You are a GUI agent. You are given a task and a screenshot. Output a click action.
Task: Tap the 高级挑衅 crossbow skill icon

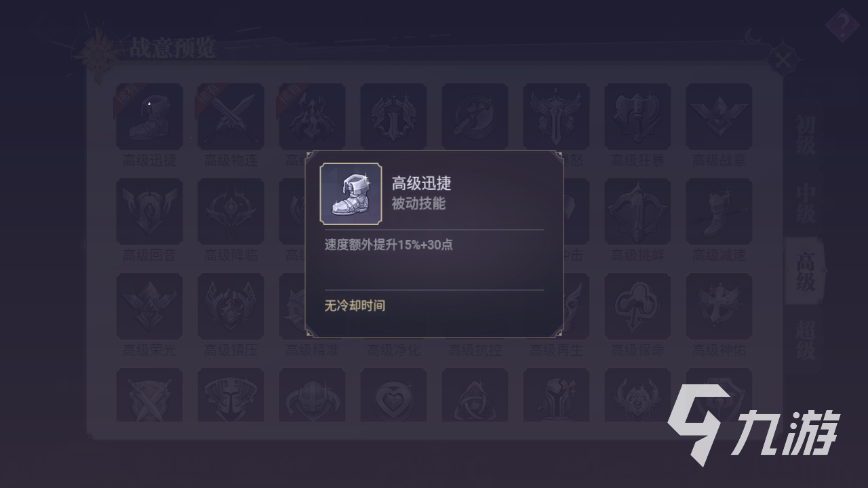tap(637, 211)
